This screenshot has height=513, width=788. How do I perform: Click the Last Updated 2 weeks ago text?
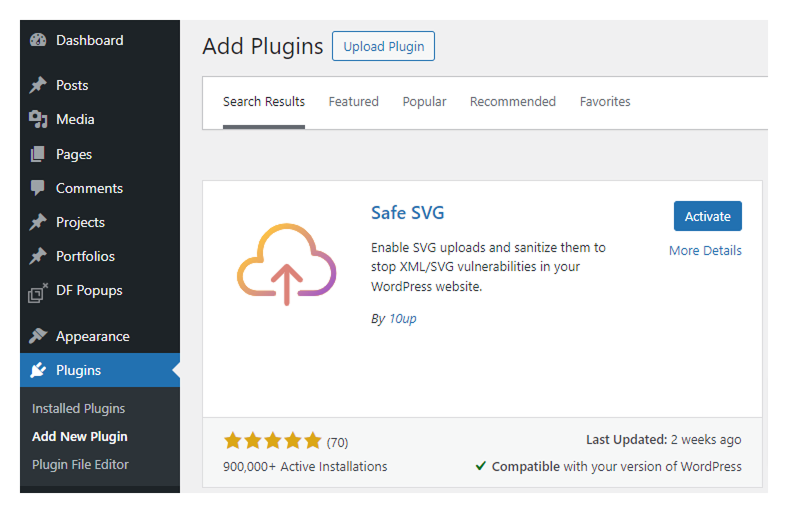pyautogui.click(x=663, y=440)
